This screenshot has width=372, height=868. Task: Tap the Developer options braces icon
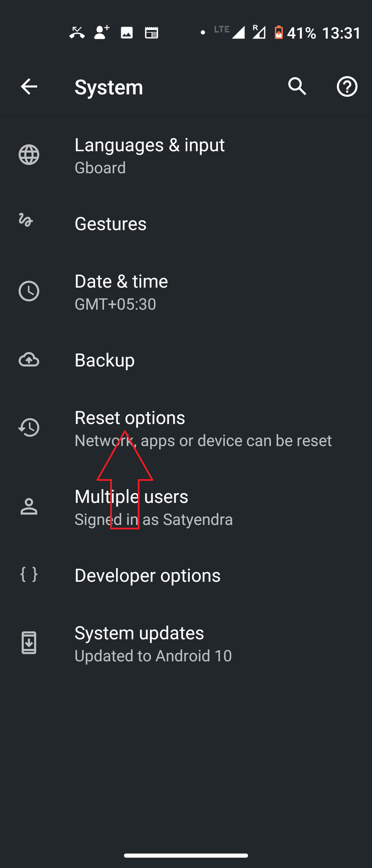tap(29, 575)
